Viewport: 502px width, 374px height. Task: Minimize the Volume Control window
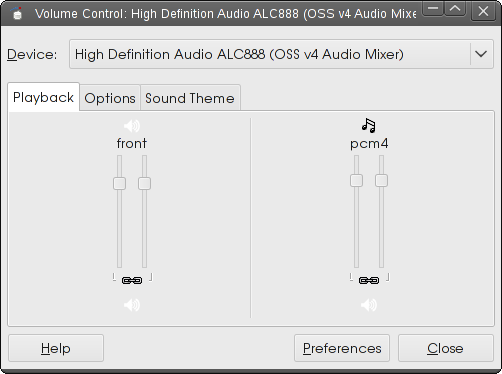(x=433, y=9)
